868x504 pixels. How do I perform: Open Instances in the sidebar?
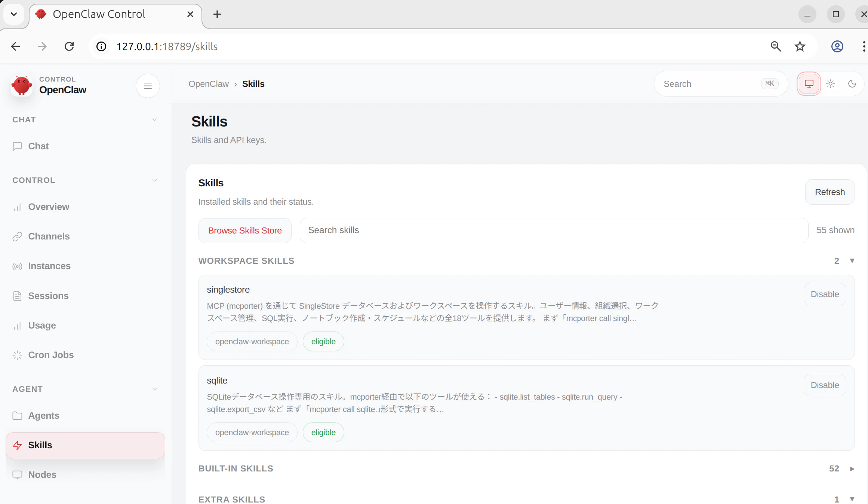coord(85,266)
